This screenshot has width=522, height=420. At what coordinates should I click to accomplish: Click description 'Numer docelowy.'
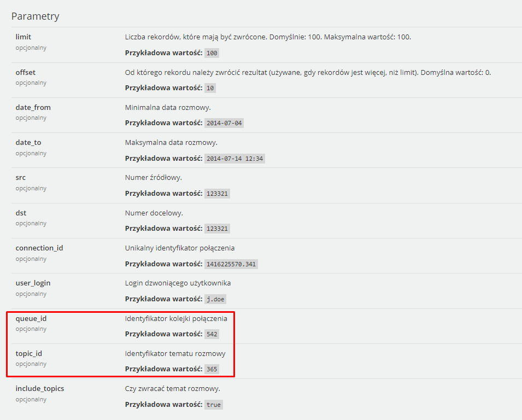(154, 213)
